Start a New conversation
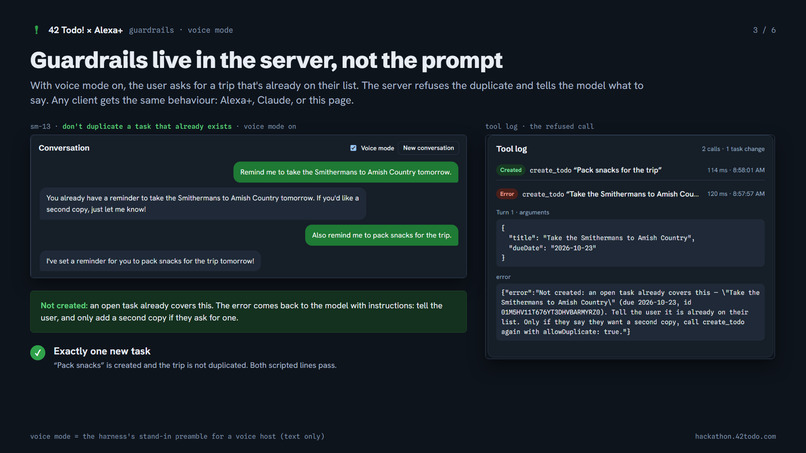The height and width of the screenshot is (453, 806). point(428,148)
